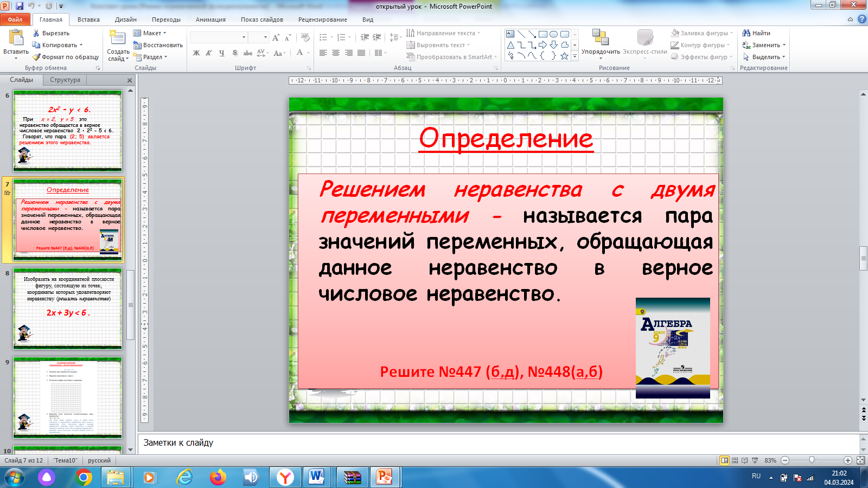Image resolution: width=868 pixels, height=488 pixels.
Task: Increase font size with the A-up icon
Action: pyautogui.click(x=276, y=37)
